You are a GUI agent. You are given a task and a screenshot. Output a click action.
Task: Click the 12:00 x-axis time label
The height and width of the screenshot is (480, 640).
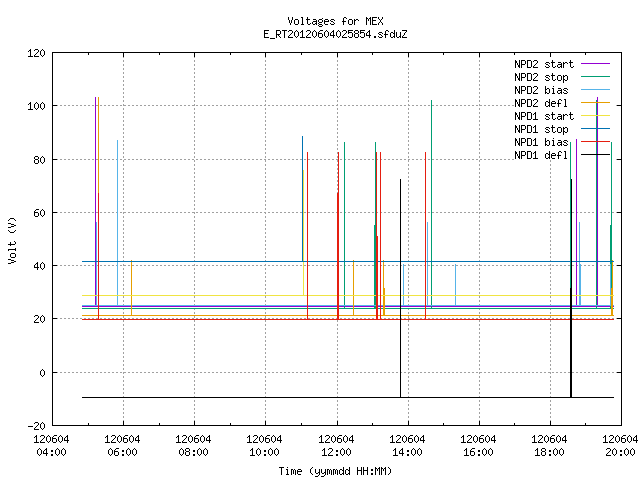336,452
